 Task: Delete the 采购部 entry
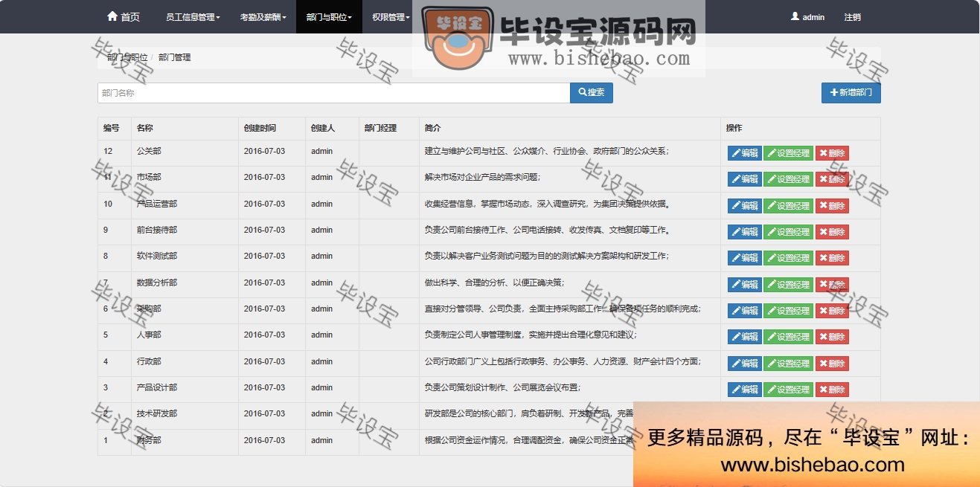(x=832, y=311)
